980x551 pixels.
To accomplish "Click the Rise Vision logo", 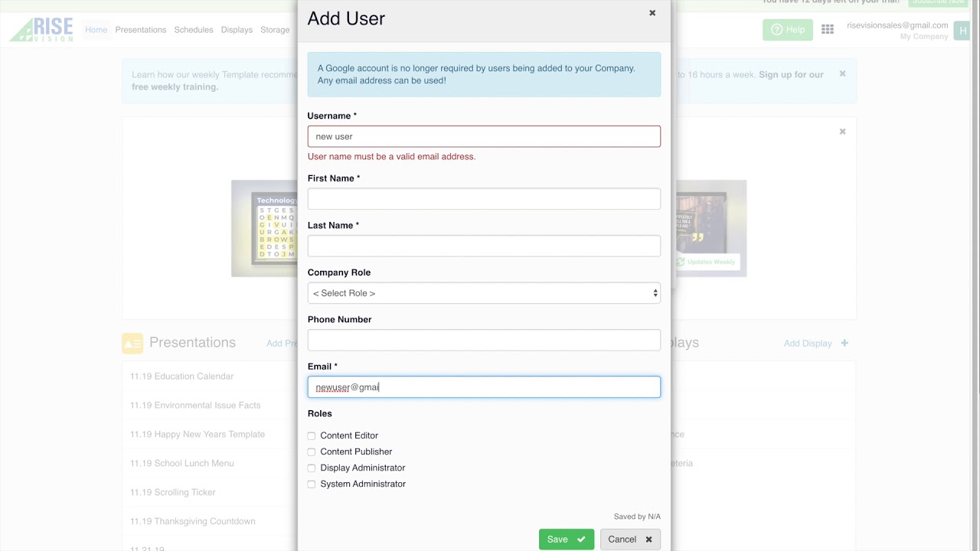I will pyautogui.click(x=41, y=29).
